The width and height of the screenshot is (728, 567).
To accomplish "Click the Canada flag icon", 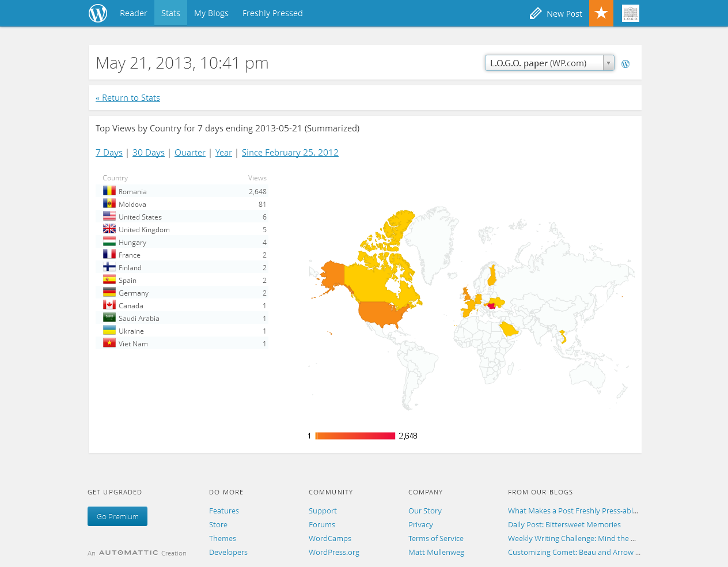I will [109, 305].
